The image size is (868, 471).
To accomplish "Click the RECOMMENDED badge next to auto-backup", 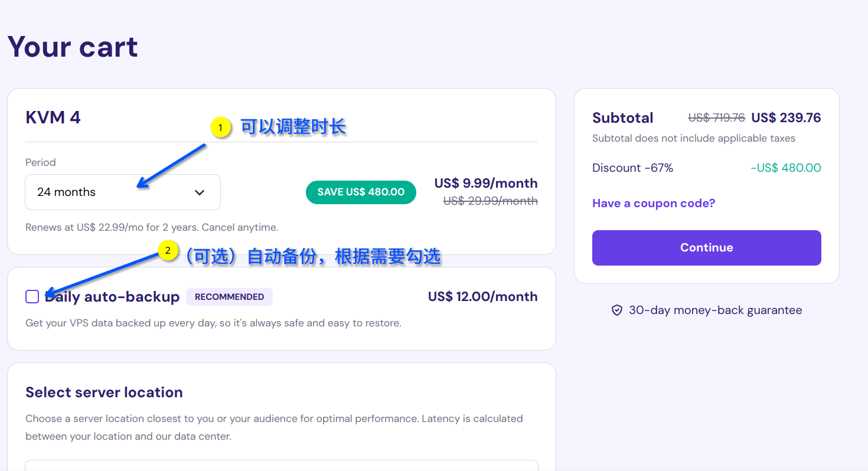I will tap(229, 297).
